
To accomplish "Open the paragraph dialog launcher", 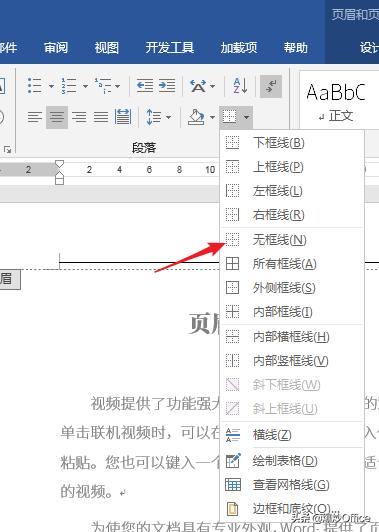I will coord(7,150).
